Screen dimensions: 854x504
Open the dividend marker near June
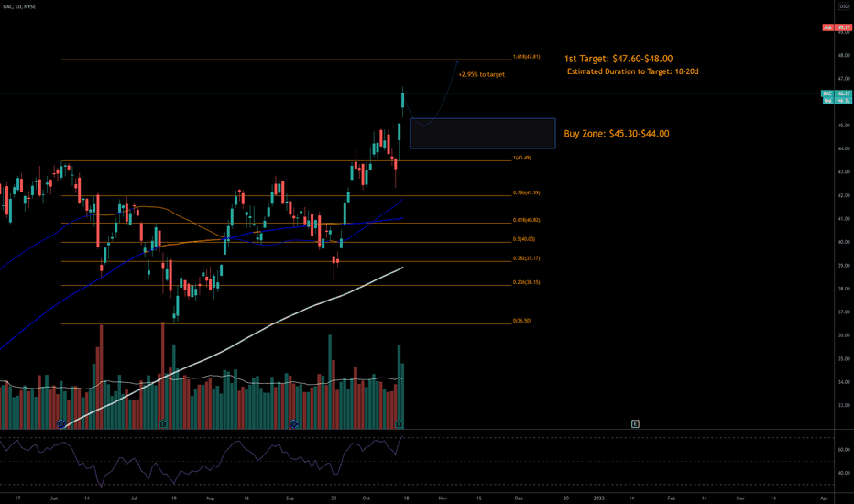click(61, 423)
